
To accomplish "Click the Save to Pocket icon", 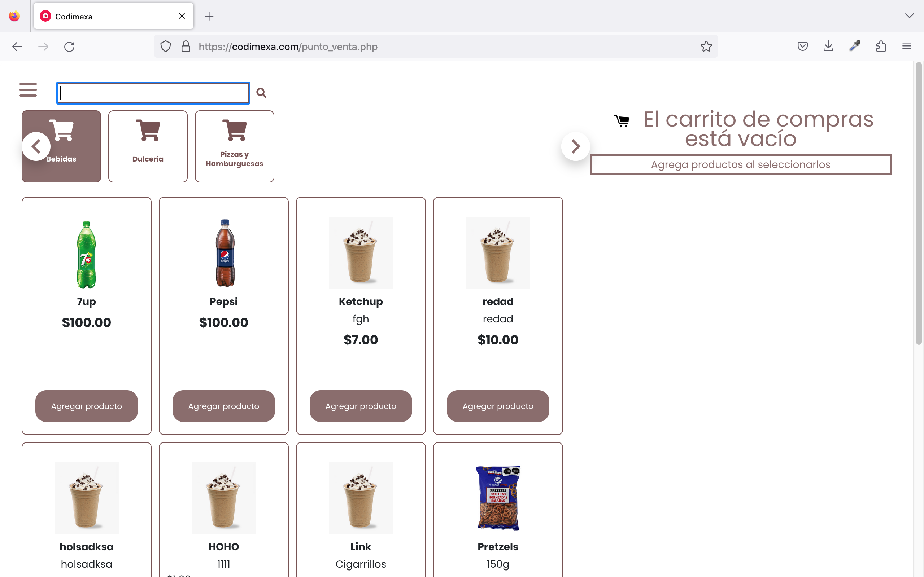I will [802, 47].
